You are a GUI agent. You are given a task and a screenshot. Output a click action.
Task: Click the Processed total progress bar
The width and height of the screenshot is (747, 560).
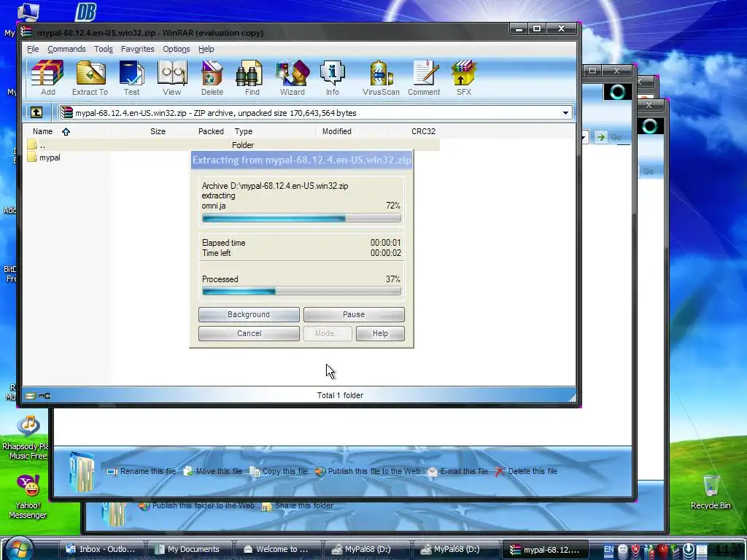(x=301, y=291)
